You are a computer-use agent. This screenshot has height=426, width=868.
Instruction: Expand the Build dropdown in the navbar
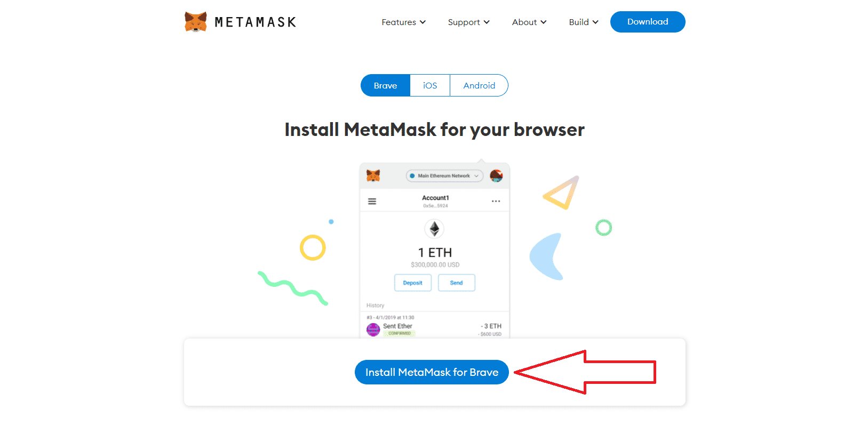coord(583,22)
